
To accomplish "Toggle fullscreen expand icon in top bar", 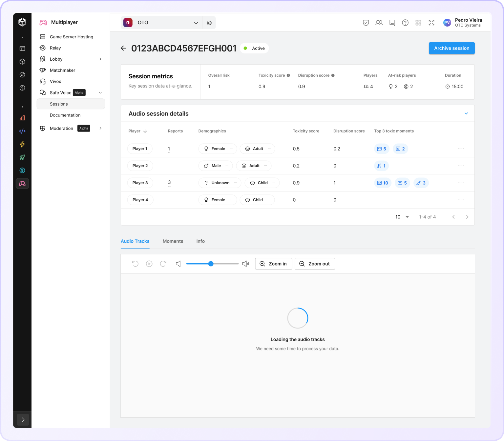I will (431, 23).
